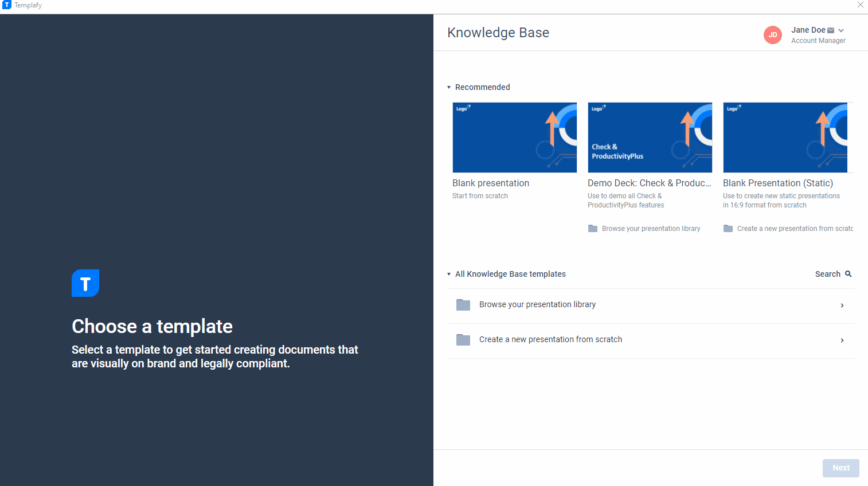
Task: Collapse All Knowledge Base templates section
Action: click(449, 274)
